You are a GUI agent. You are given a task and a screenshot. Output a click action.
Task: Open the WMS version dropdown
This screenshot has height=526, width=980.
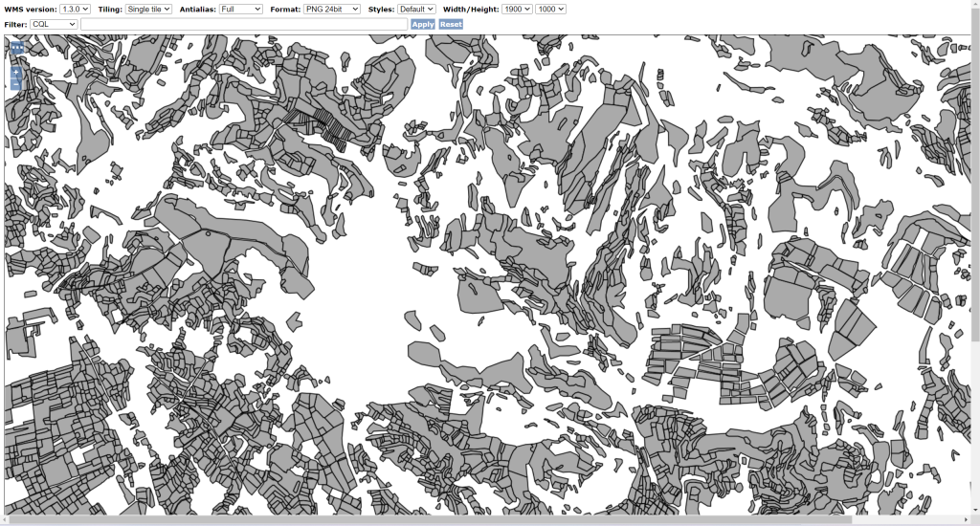point(75,9)
